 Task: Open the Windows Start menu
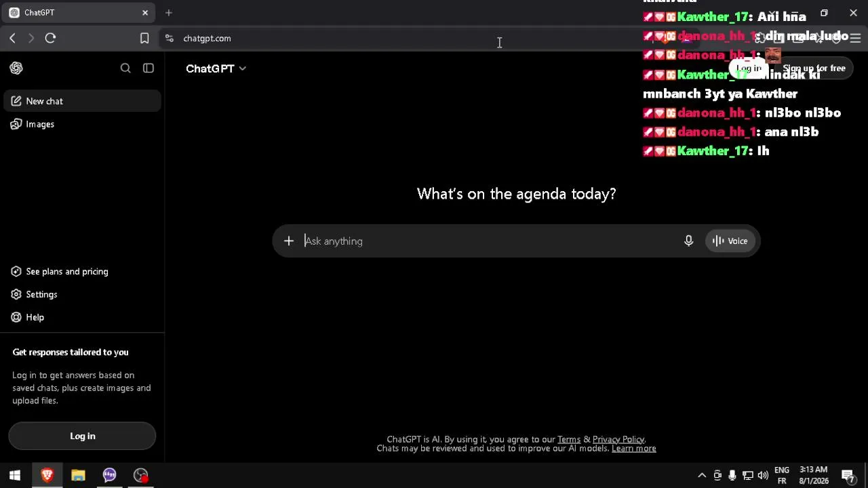(x=15, y=475)
